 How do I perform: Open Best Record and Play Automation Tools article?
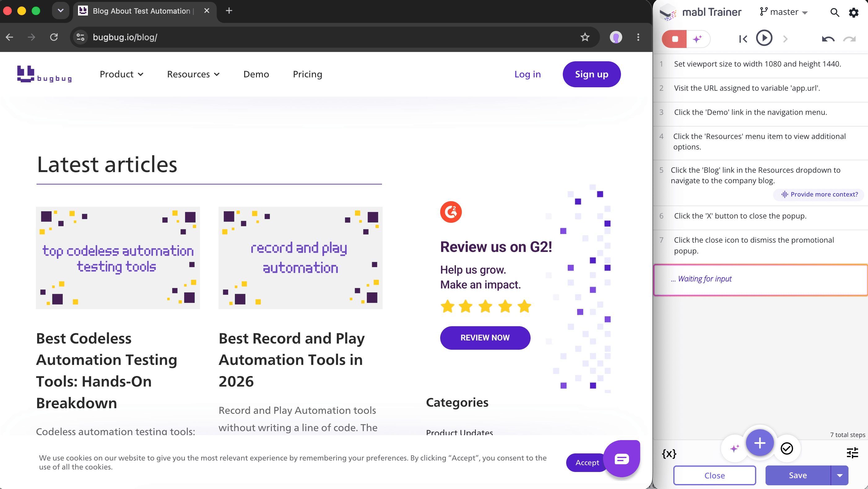[292, 359]
